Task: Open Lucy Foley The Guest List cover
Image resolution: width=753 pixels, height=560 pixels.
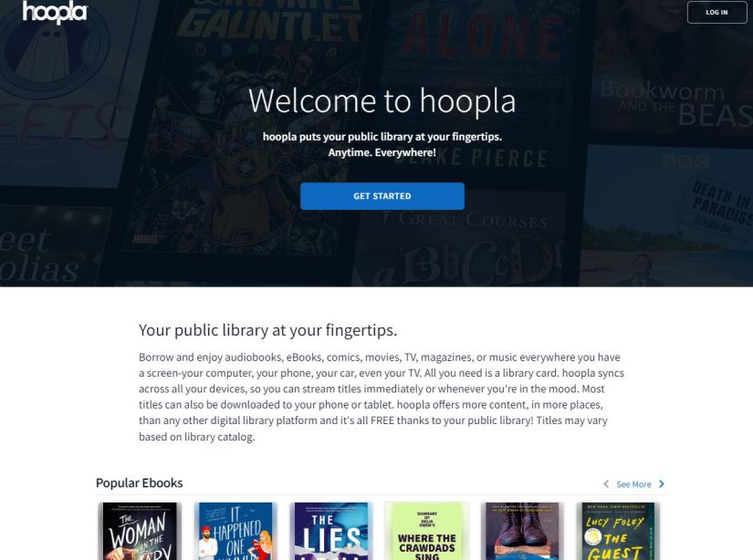Action: tap(619, 531)
